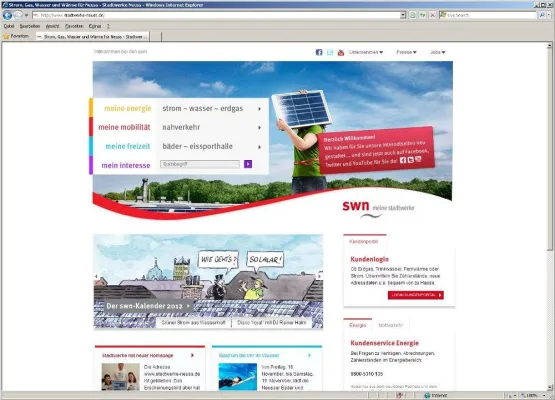Click teal arrow beside Rund um die Uhr

click(309, 355)
